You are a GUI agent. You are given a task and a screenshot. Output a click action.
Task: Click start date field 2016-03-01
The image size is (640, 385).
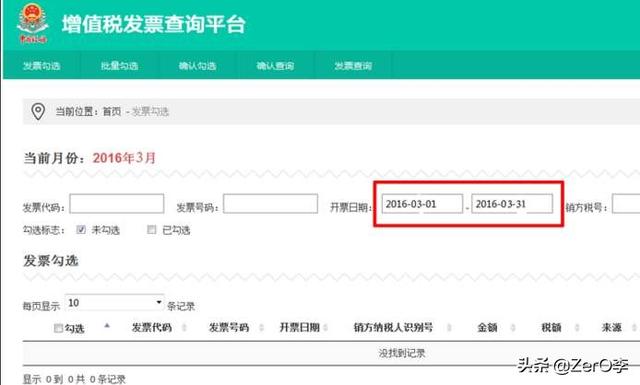(422, 203)
